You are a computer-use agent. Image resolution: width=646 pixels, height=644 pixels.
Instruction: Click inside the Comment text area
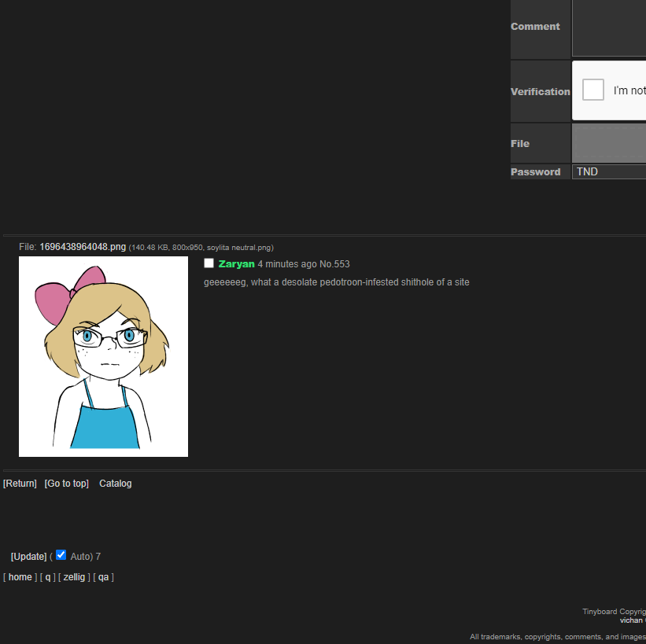point(608,28)
